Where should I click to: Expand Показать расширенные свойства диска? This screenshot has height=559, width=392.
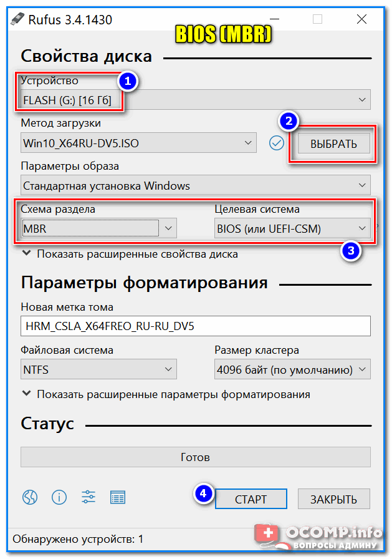(x=130, y=254)
